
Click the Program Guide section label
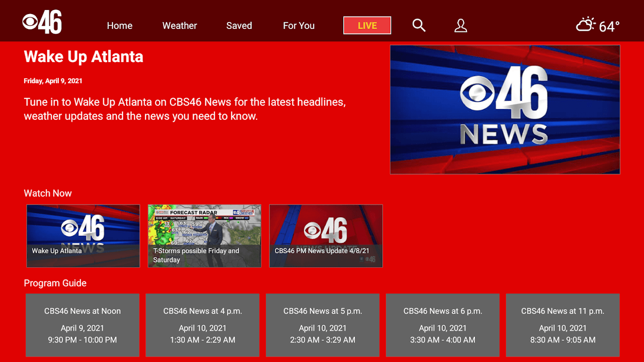pos(55,283)
